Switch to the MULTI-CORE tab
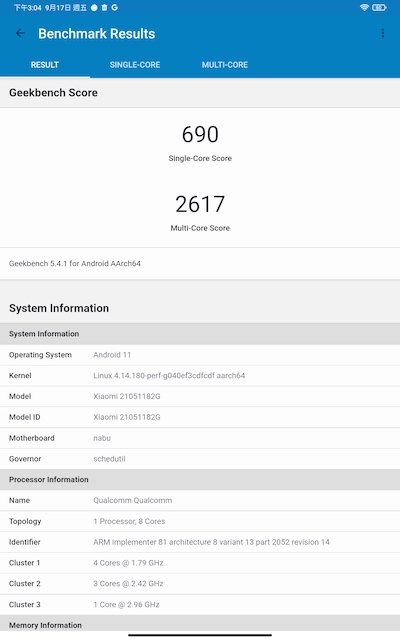 click(x=225, y=65)
